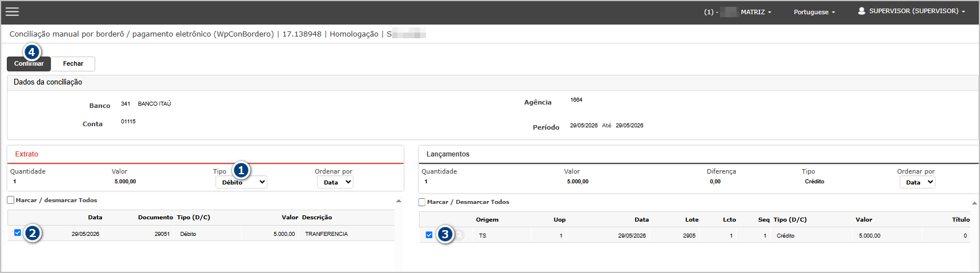Collapse the Extrato list with the small triangle
Viewport: 980px width, 273px height.
tap(398, 201)
